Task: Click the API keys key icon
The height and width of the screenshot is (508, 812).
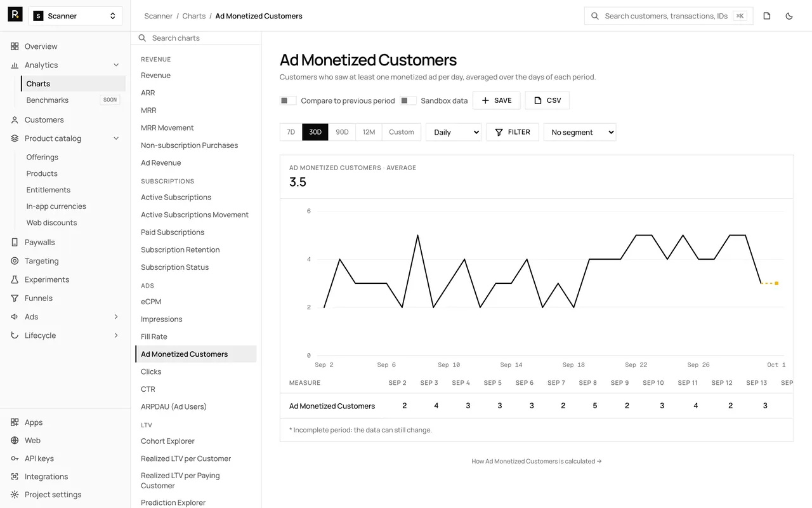Action: click(x=15, y=458)
